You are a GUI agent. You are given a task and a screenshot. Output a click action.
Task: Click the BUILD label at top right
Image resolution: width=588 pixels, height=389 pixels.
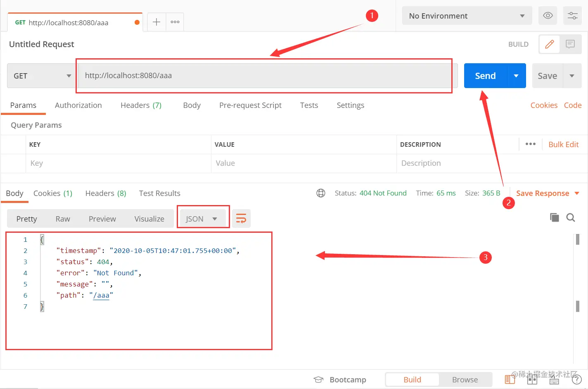pos(518,44)
